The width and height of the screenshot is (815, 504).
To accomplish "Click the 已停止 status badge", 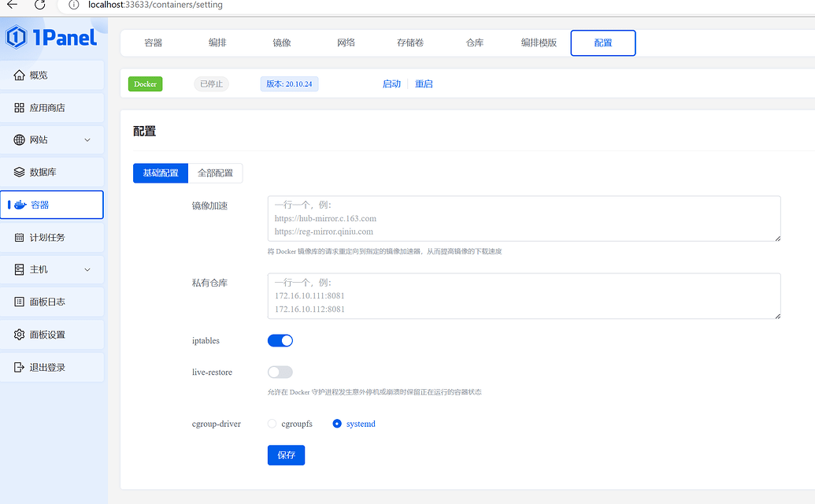I will pyautogui.click(x=212, y=83).
